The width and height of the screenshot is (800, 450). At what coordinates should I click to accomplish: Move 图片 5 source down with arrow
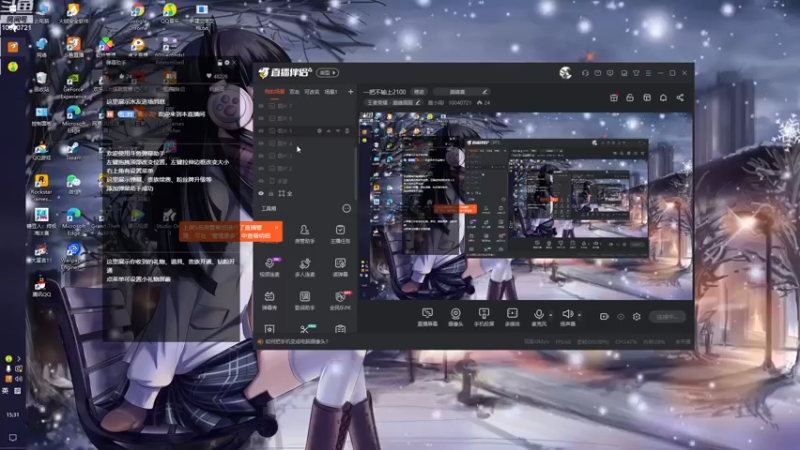pos(338,131)
